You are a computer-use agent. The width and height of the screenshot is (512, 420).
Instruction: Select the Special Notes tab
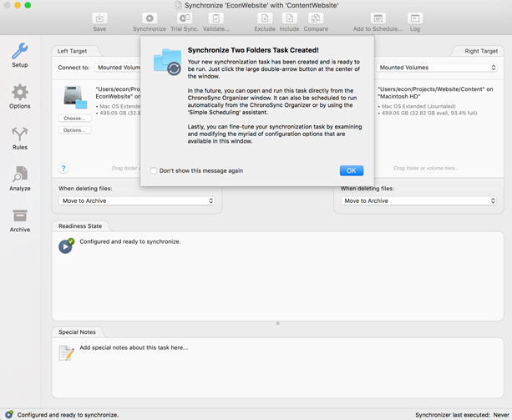77,332
